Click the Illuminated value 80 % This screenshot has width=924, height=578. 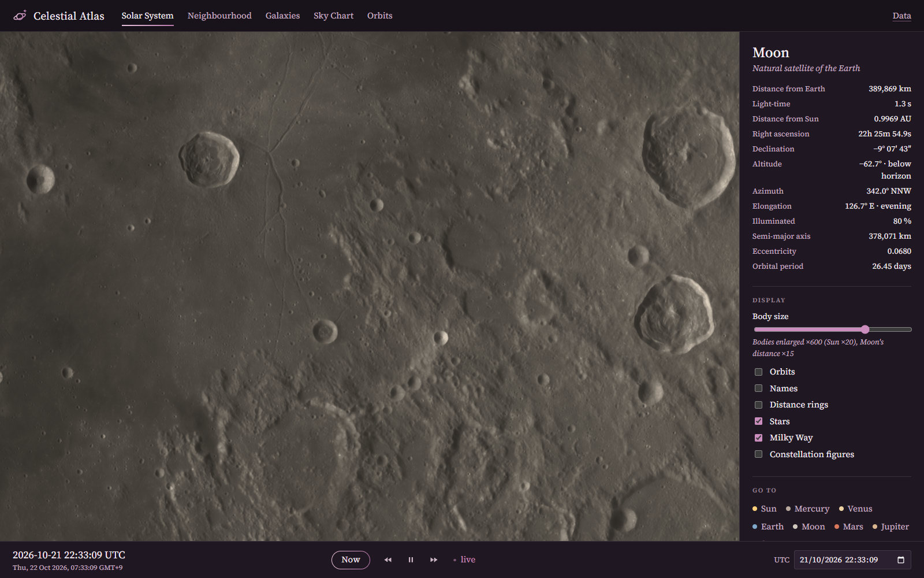tap(901, 221)
